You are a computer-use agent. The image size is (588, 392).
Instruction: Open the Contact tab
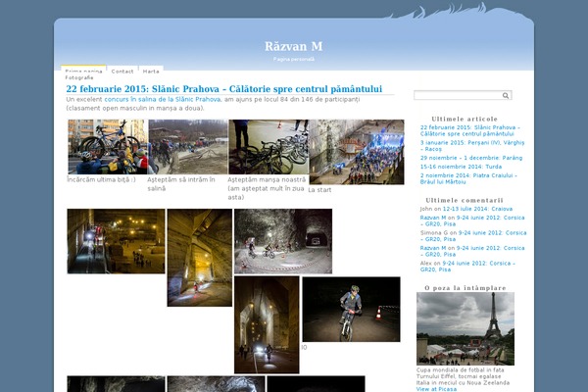coord(122,71)
